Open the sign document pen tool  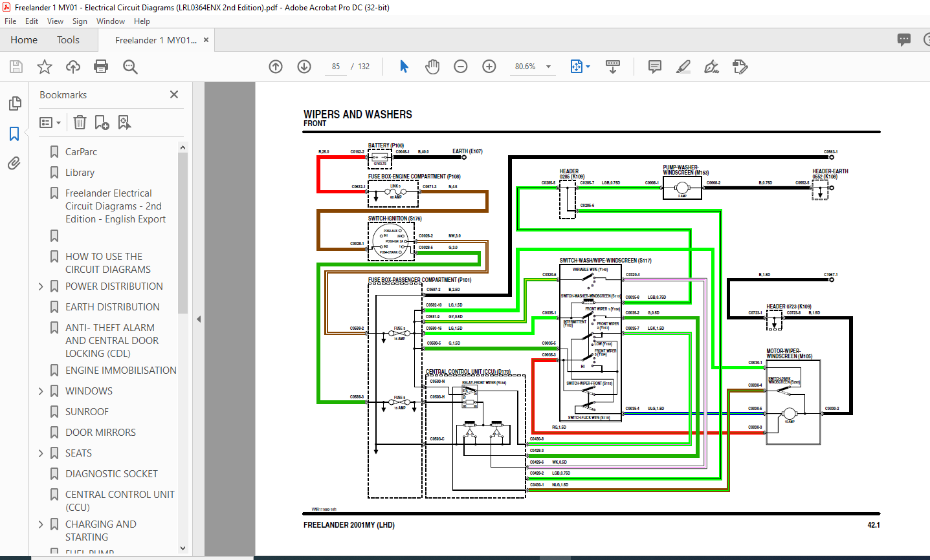[711, 67]
